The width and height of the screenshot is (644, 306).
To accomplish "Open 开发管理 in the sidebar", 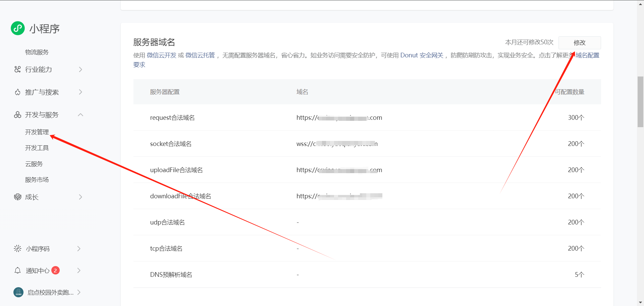I will [37, 132].
